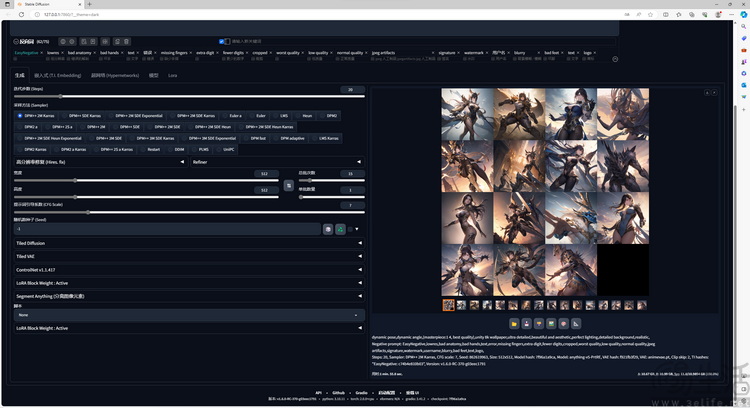Screen dimensions: 750x408
Task: Open the Github link in the footer
Action: pyautogui.click(x=340, y=392)
